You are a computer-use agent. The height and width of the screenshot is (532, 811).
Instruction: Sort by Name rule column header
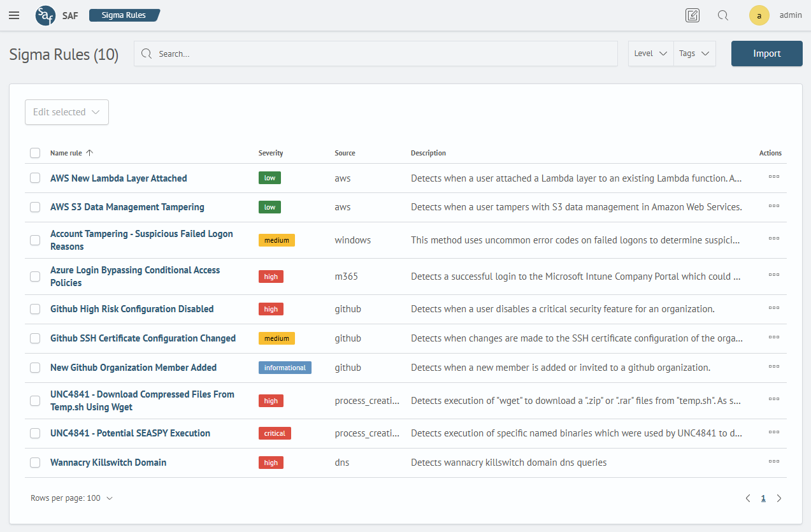(x=66, y=153)
